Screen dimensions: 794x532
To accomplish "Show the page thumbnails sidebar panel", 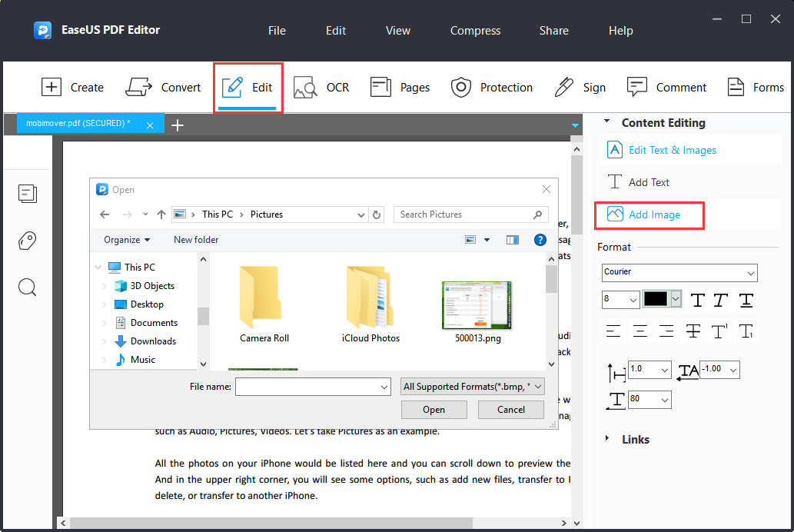I will pyautogui.click(x=28, y=194).
